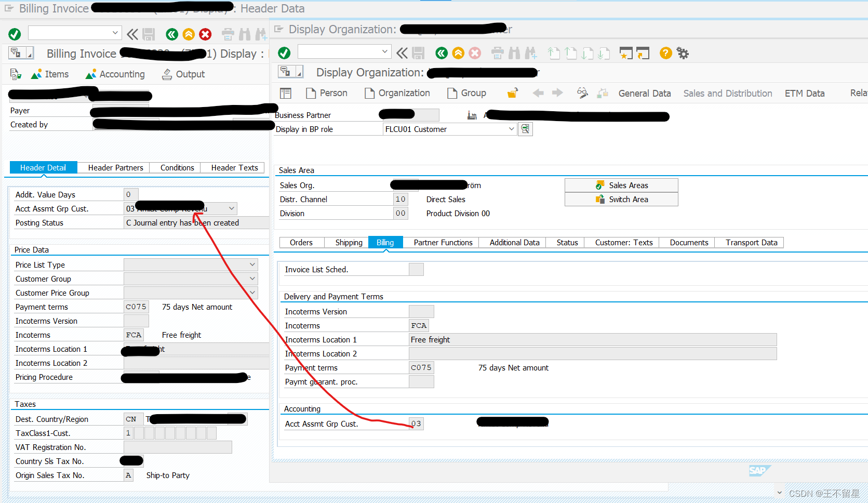The image size is (868, 503).
Task: Expand the Price List Type dropdown
Action: tap(252, 264)
